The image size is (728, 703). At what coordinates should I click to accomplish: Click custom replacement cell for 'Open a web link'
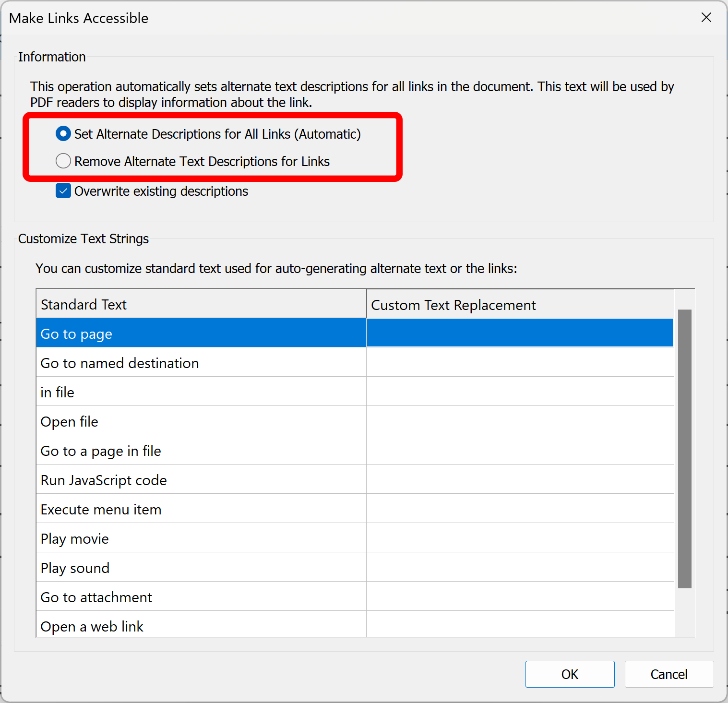[x=520, y=625]
